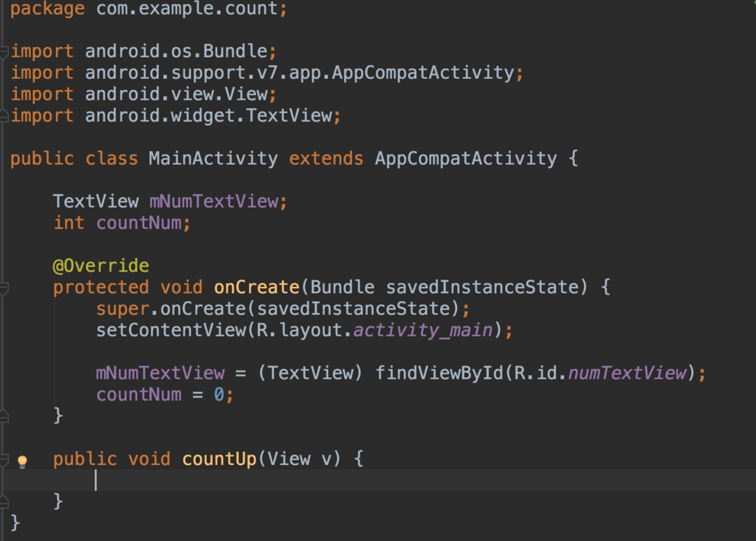Viewport: 756px width, 541px height.
Task: Click the 'super' keyword
Action: coord(123,309)
